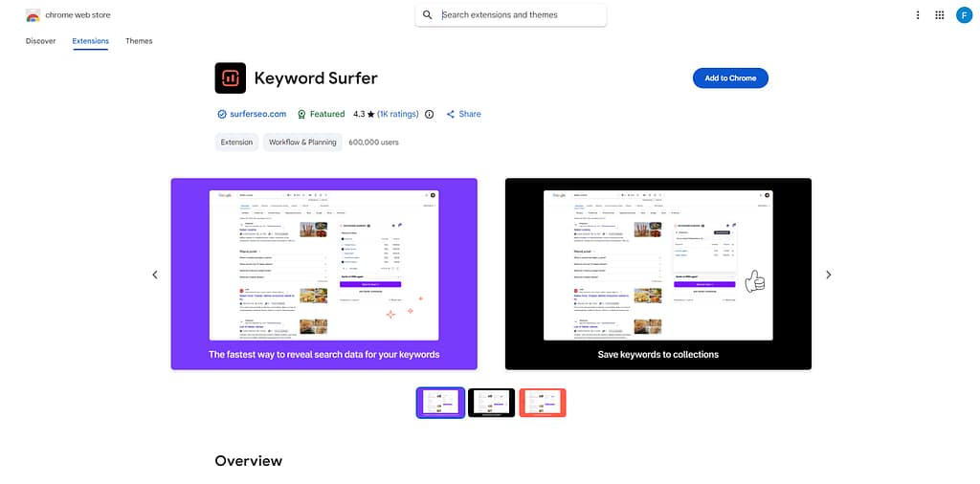980x484 pixels.
Task: Click the 'Overview' heading
Action: click(249, 461)
